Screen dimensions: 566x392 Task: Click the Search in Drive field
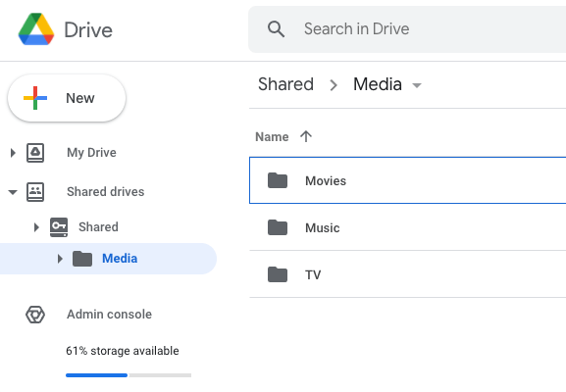tap(407, 29)
